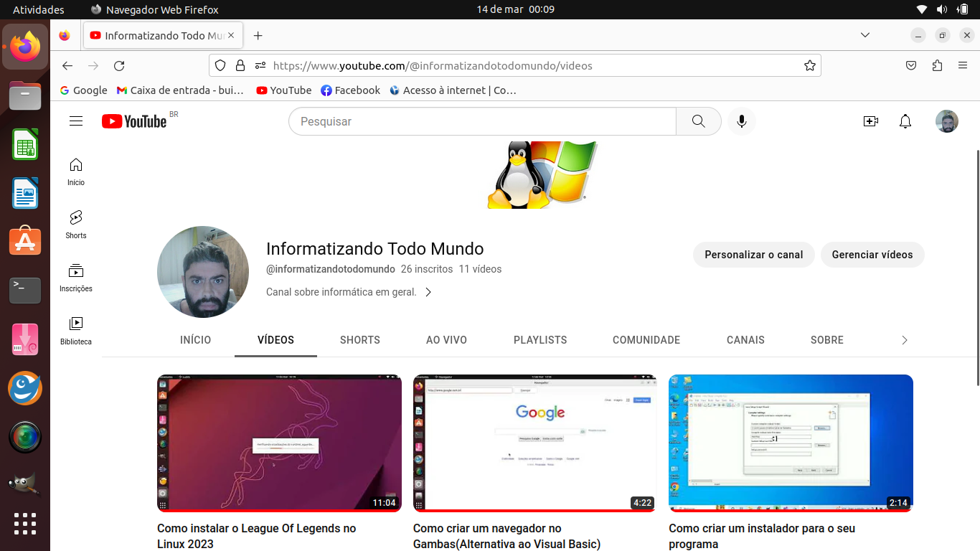Open the COMUNIDADE channel tab
Image resolution: width=980 pixels, height=551 pixels.
tap(646, 340)
